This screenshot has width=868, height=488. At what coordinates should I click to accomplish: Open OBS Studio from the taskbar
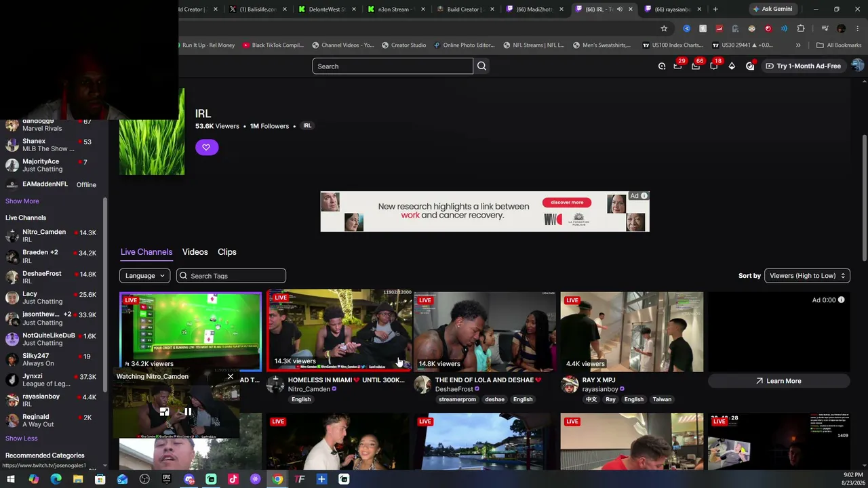[144, 479]
